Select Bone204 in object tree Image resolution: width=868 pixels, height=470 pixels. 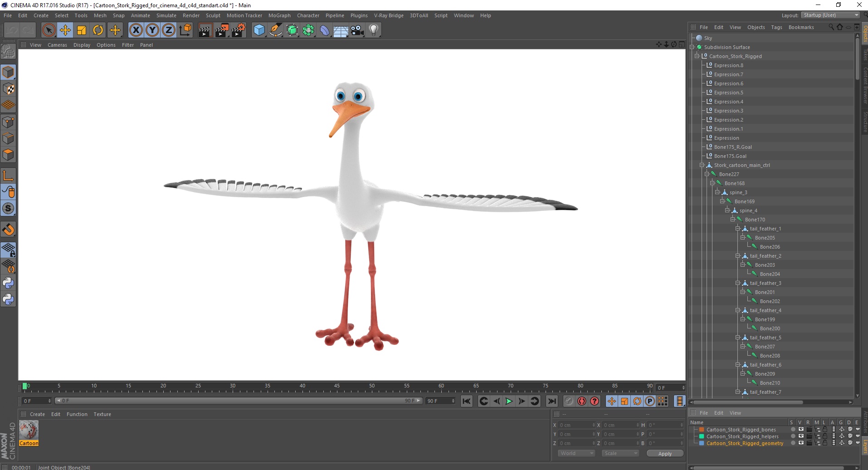pyautogui.click(x=770, y=274)
